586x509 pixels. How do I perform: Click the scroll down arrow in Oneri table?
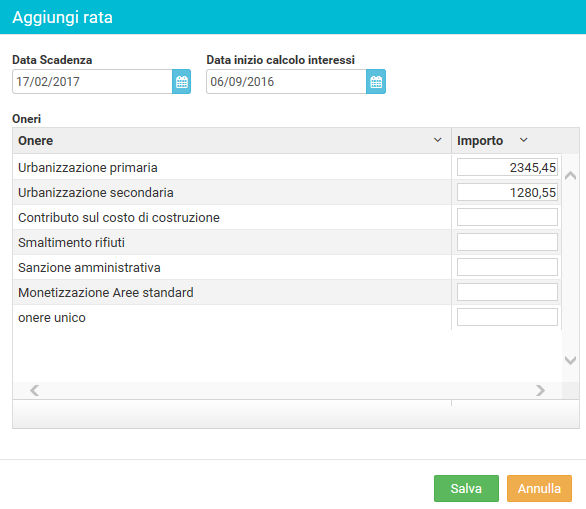[x=570, y=360]
